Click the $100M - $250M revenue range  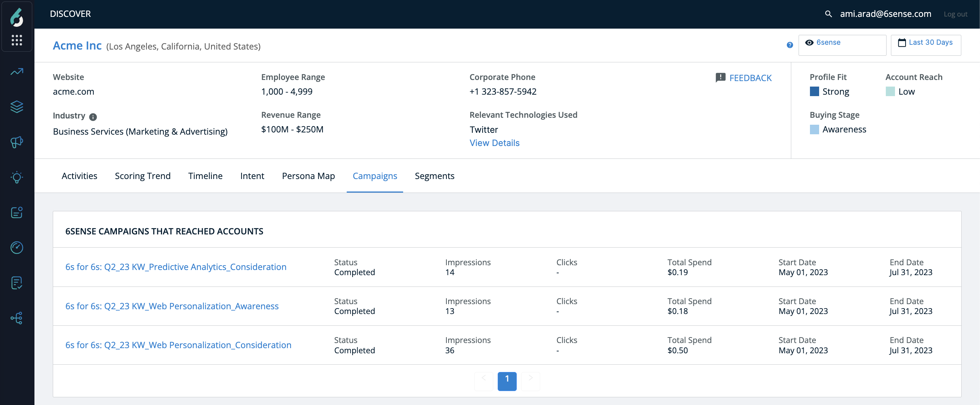292,129
